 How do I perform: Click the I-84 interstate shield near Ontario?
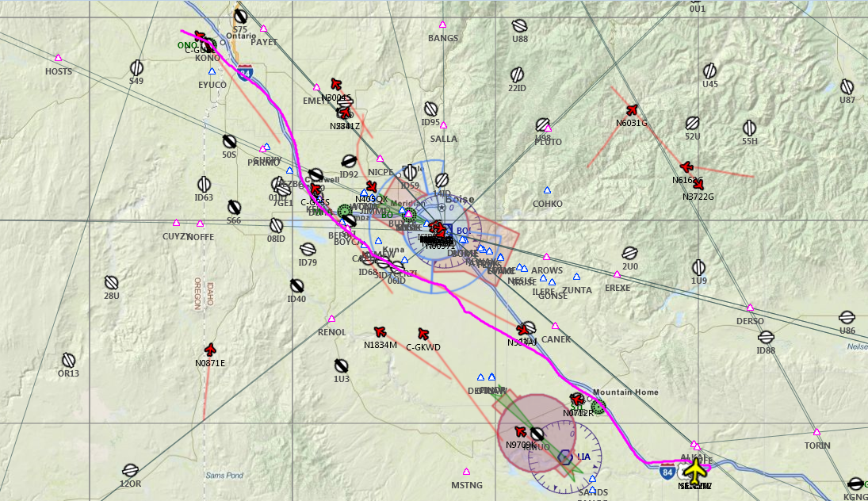[245, 72]
